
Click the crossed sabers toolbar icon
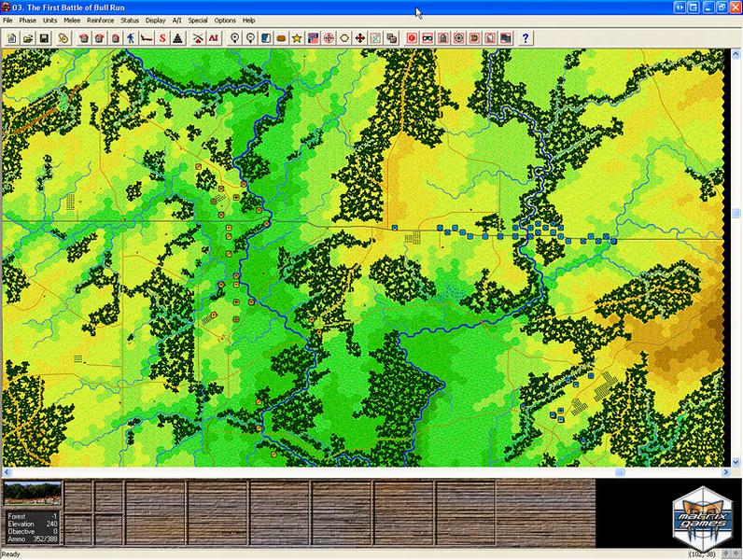point(198,38)
